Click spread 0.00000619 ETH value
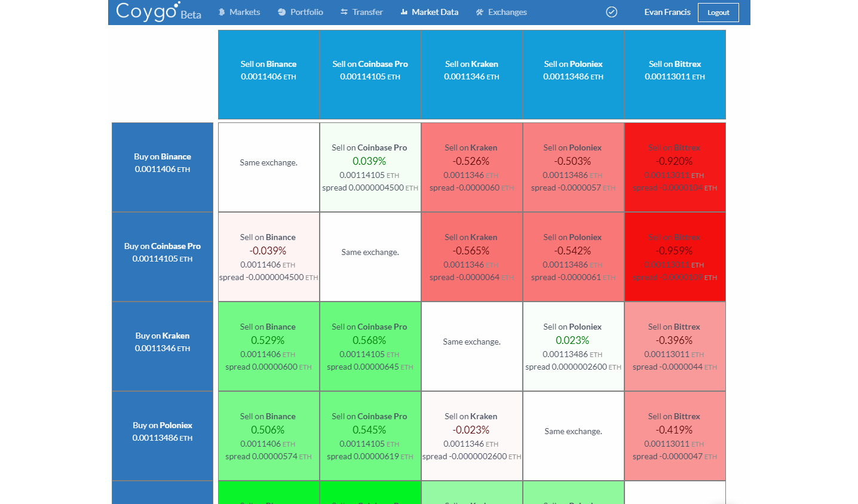 point(370,456)
